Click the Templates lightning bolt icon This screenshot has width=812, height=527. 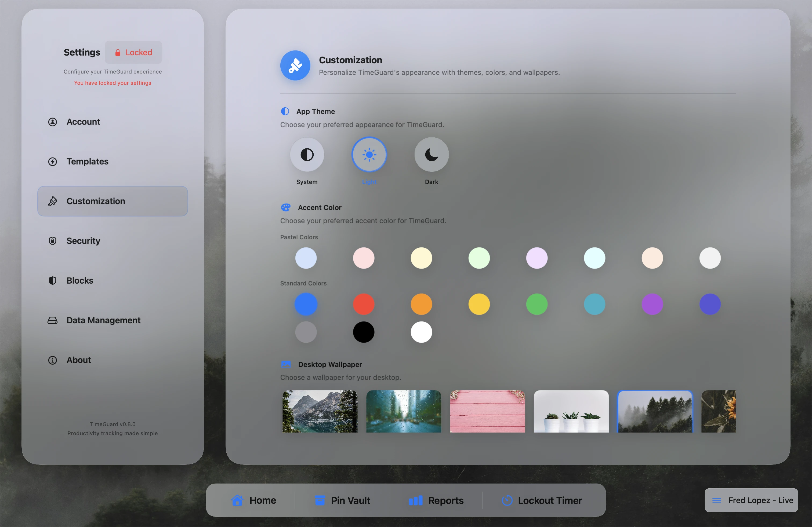pos(53,162)
